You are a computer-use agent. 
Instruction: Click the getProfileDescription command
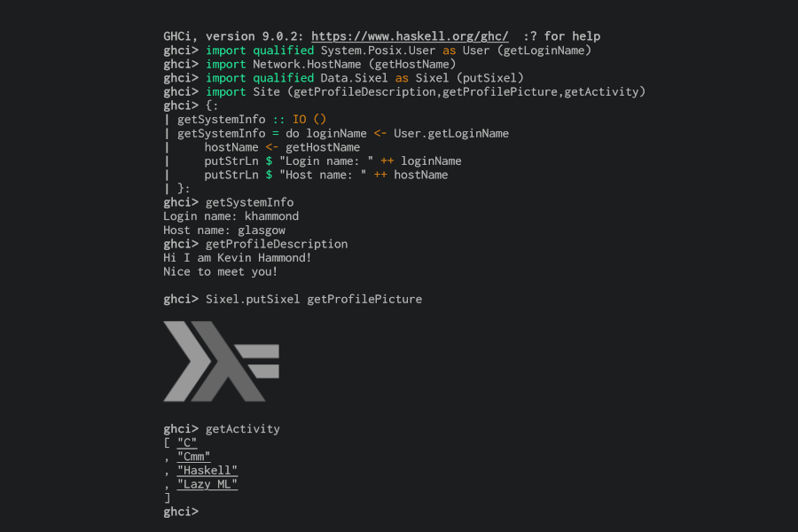click(x=277, y=244)
